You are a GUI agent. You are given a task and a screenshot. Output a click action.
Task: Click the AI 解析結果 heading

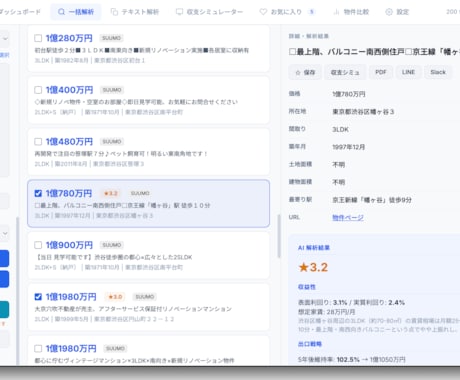tap(314, 248)
